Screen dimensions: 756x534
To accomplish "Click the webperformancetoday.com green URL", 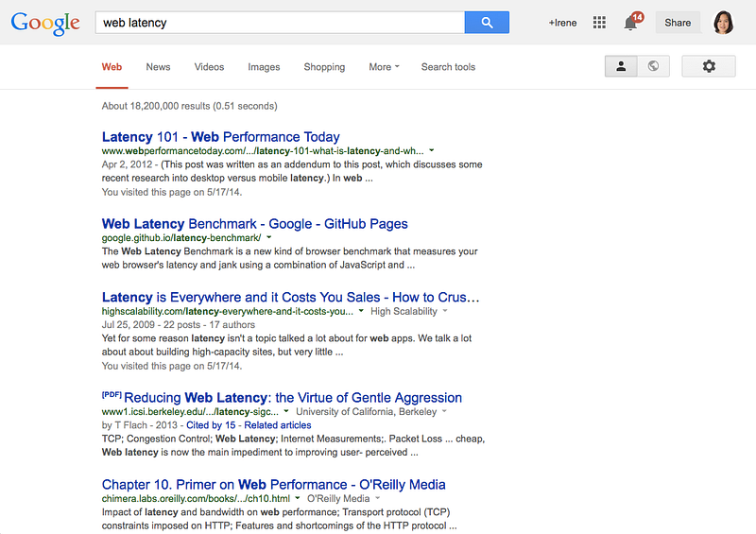I will 263,151.
